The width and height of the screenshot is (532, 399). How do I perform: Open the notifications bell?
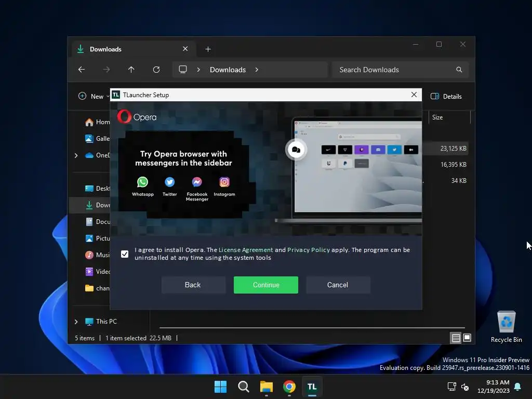517,387
